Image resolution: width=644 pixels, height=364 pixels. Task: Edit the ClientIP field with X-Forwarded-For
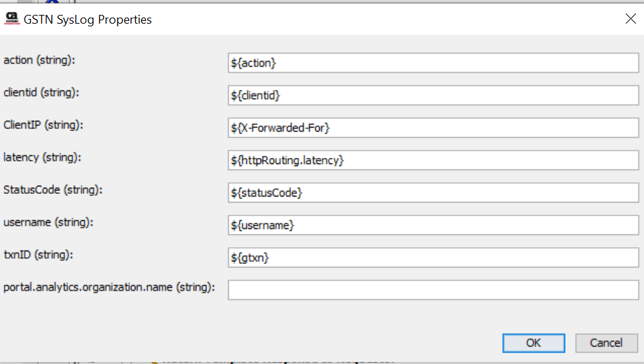point(433,128)
